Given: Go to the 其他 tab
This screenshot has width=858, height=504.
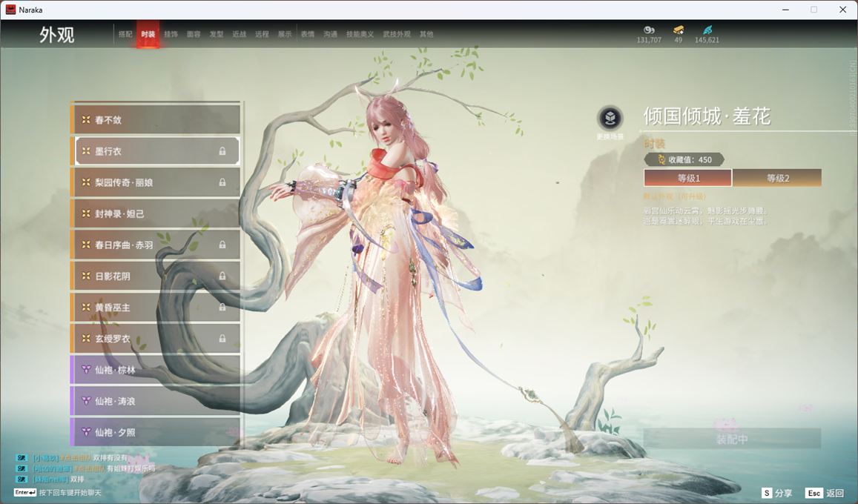Looking at the screenshot, I should [x=426, y=34].
